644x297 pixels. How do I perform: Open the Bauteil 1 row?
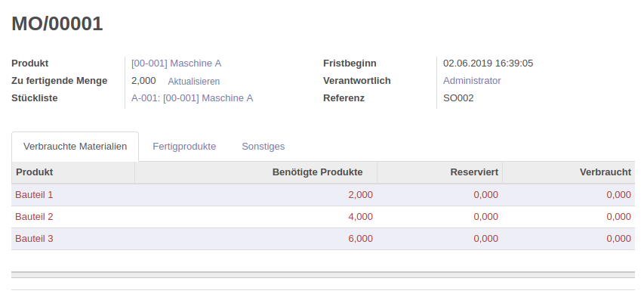[x=323, y=195]
